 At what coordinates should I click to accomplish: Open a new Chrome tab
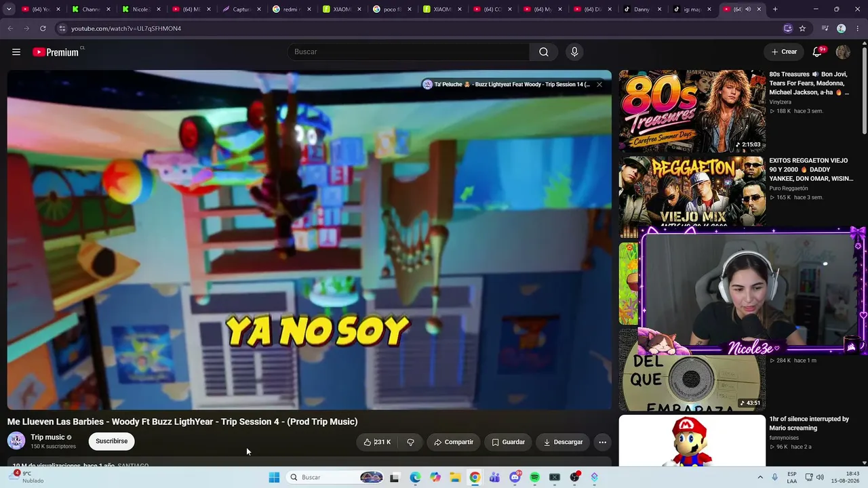click(775, 9)
